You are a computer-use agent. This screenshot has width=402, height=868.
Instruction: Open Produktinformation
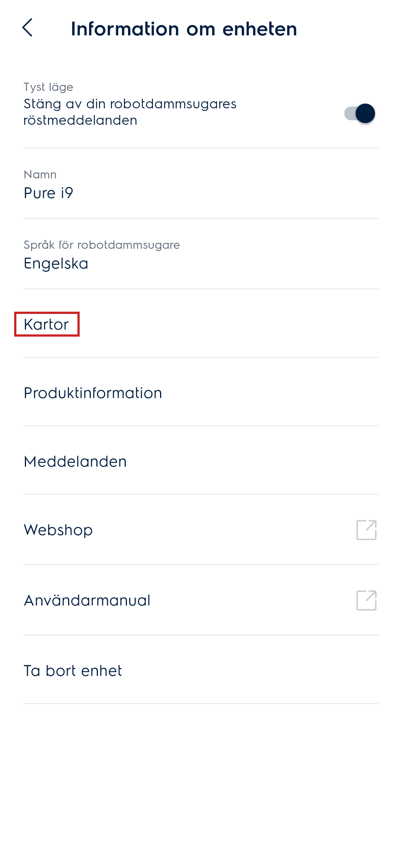93,393
